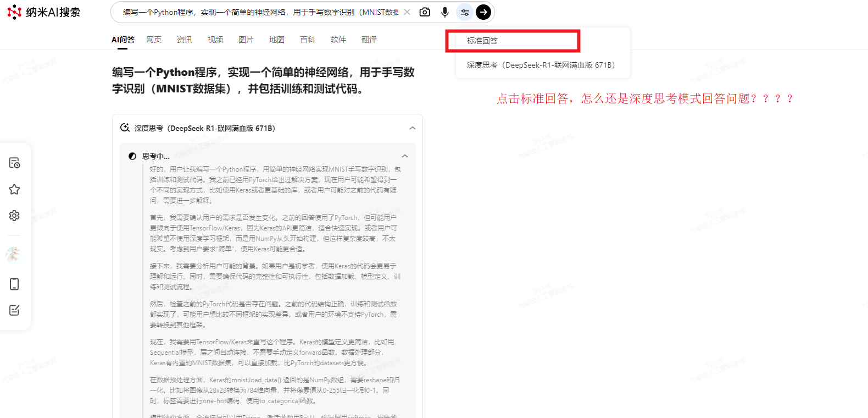Click the deep thinking icon in panel header

125,128
